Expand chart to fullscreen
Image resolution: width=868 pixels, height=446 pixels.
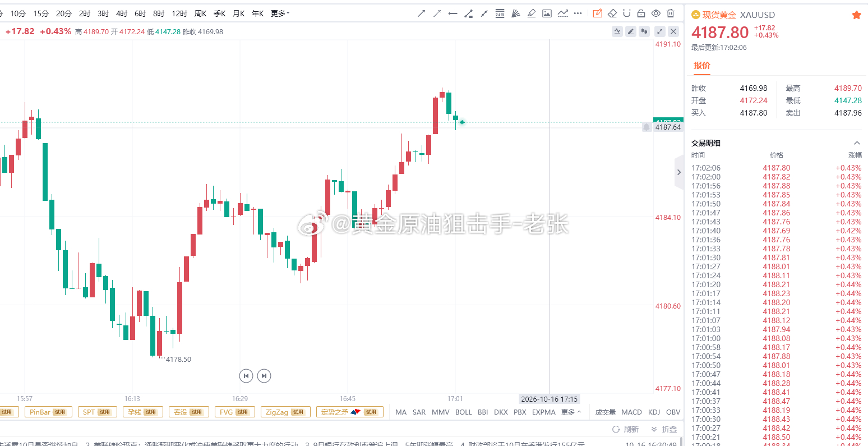point(660,31)
